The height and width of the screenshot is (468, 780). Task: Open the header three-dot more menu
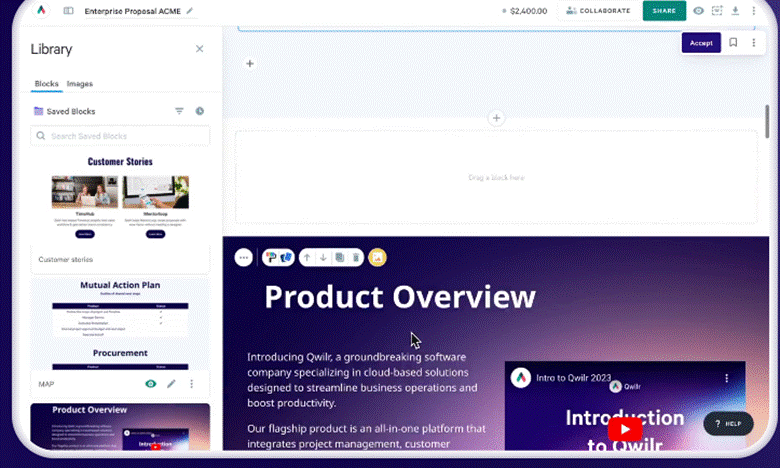pos(754,10)
